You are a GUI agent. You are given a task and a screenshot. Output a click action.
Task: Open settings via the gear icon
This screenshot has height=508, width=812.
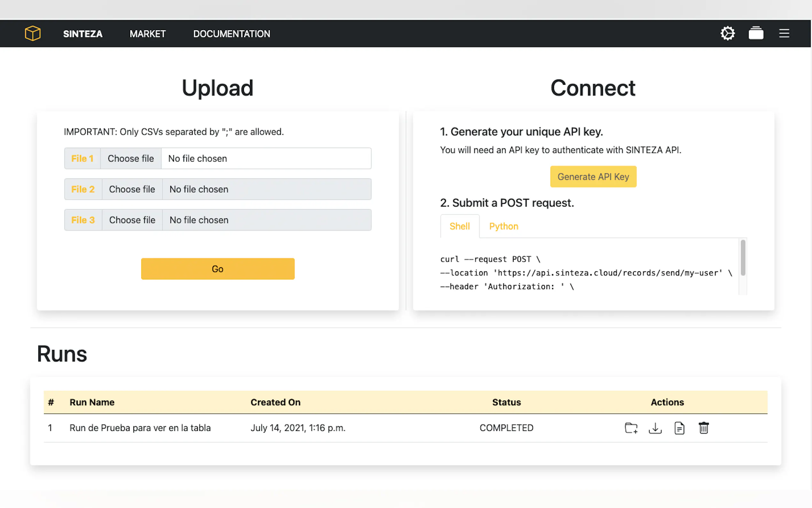pos(727,33)
